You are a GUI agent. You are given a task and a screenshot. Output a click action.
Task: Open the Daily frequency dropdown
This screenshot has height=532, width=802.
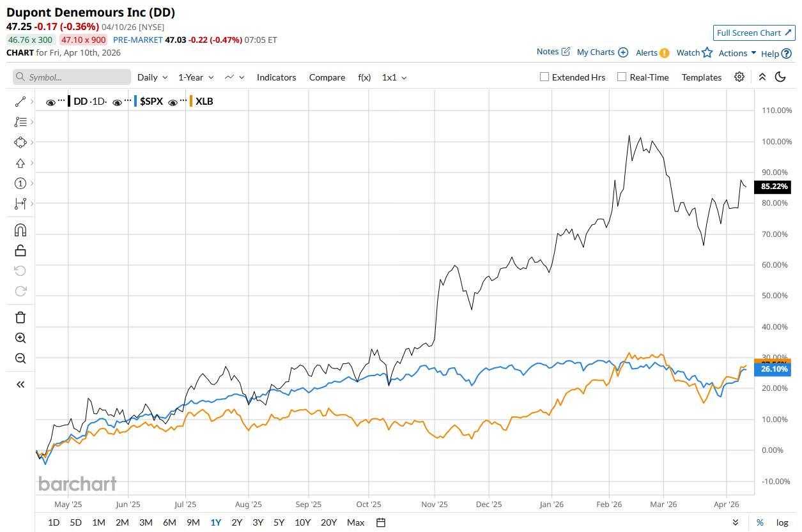tap(152, 77)
